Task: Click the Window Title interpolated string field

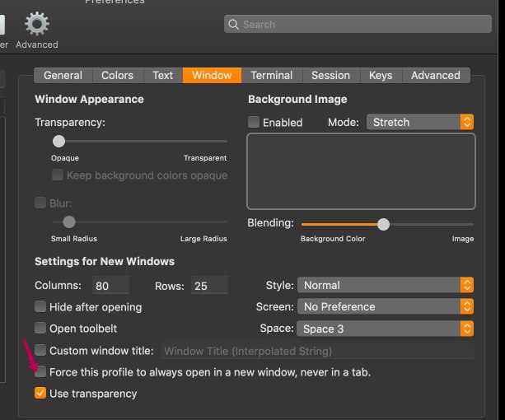Action: click(x=317, y=351)
